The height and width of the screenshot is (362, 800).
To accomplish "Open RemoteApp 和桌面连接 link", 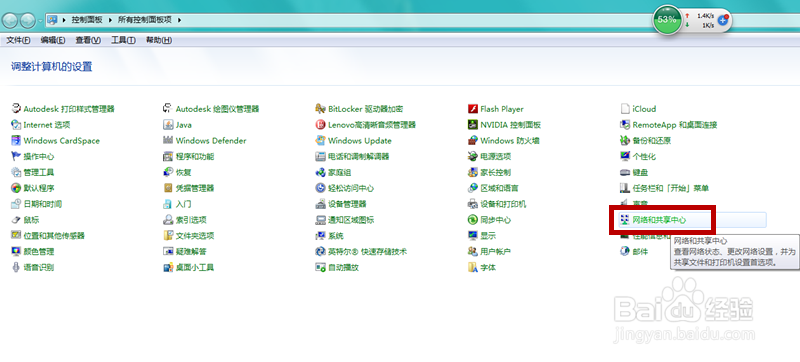I will pyautogui.click(x=675, y=124).
